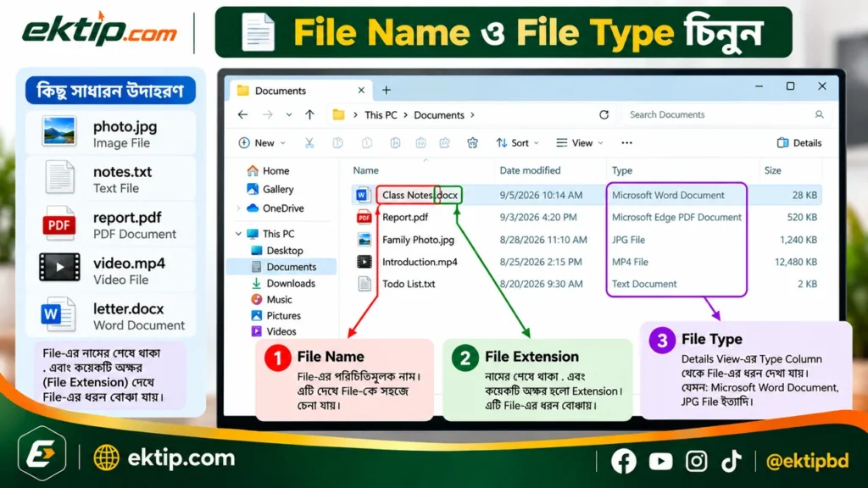The height and width of the screenshot is (488, 868).
Task: Sort by the Name column header
Action: pos(366,170)
